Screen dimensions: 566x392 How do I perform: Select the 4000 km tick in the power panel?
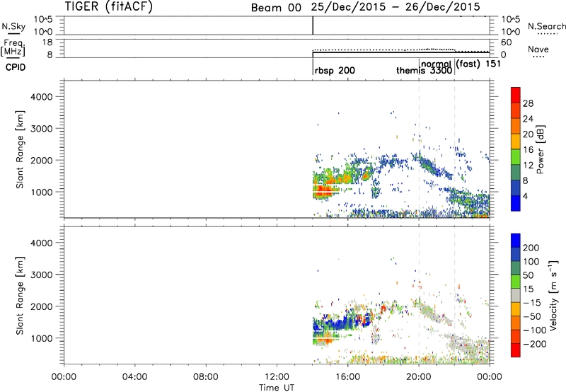[42, 97]
